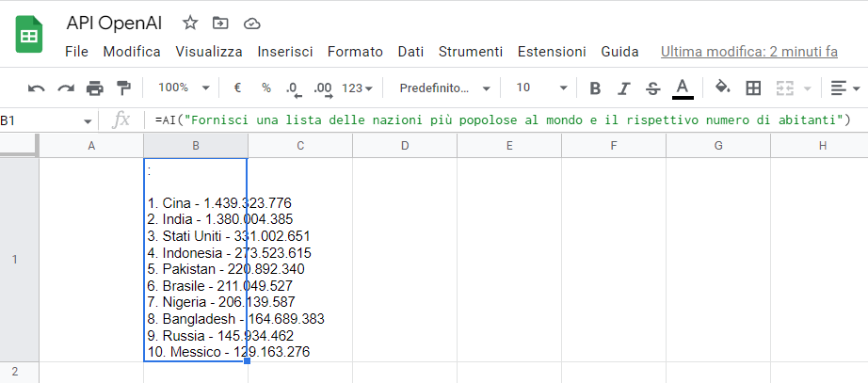The height and width of the screenshot is (383, 868).
Task: Toggle strikethrough formatting
Action: point(652,88)
